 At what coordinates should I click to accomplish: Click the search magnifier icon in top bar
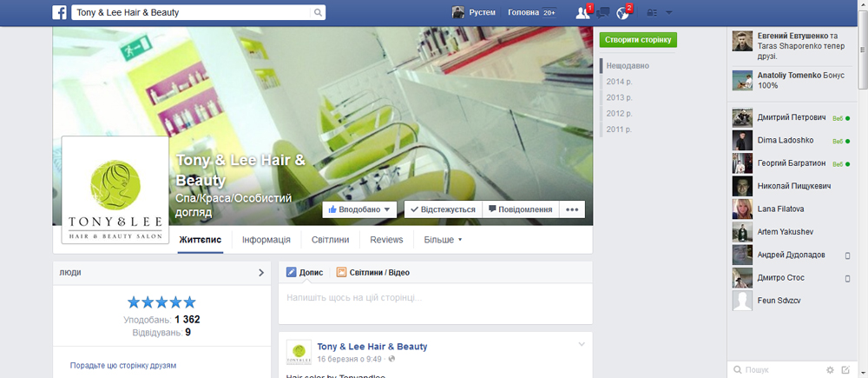coord(318,12)
